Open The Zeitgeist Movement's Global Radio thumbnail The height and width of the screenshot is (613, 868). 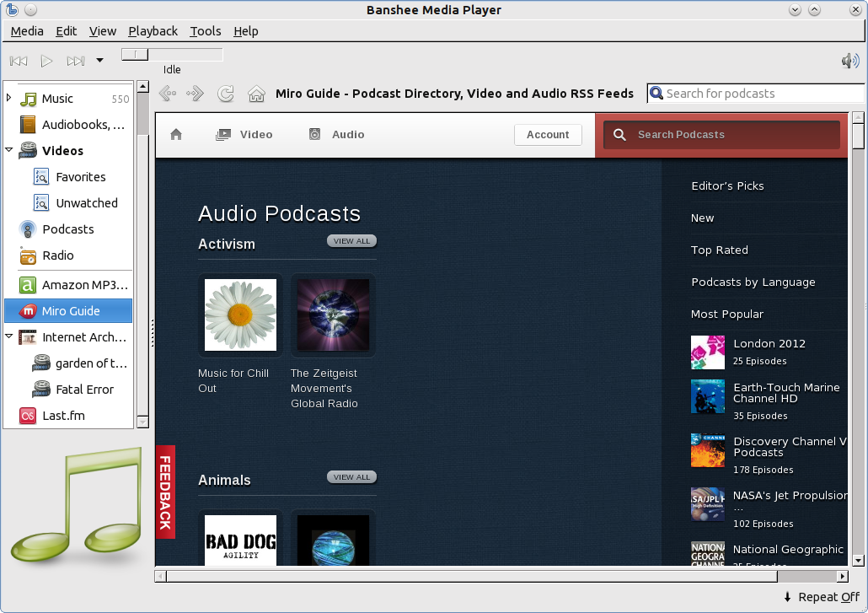coord(333,315)
